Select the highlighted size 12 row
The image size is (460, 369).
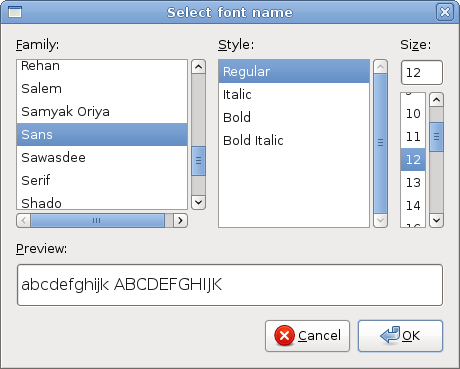pyautogui.click(x=413, y=160)
